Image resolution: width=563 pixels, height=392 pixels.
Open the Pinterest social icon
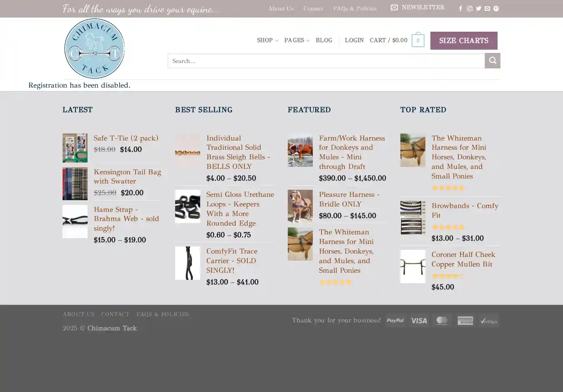[x=496, y=8]
